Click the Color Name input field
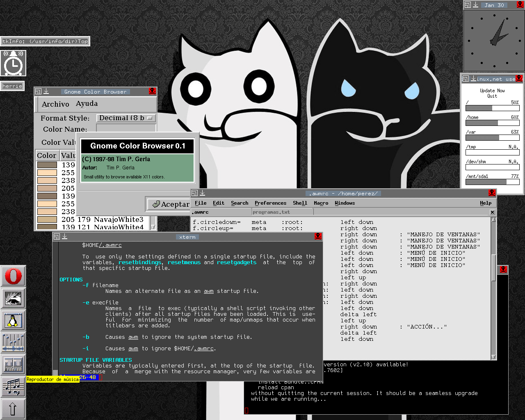Viewport: 525px width, 420px height. (126, 129)
